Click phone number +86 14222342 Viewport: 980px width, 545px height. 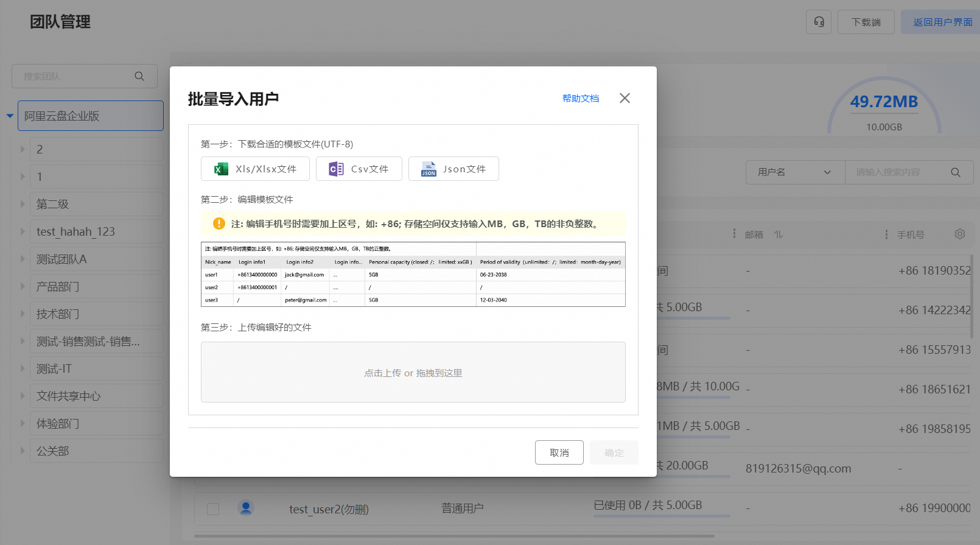tap(934, 310)
